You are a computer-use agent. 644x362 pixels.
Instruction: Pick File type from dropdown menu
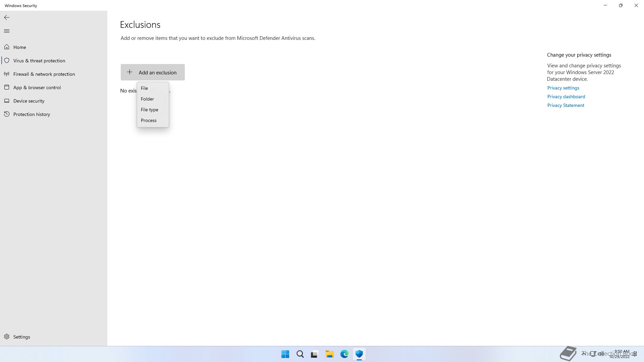tap(149, 110)
